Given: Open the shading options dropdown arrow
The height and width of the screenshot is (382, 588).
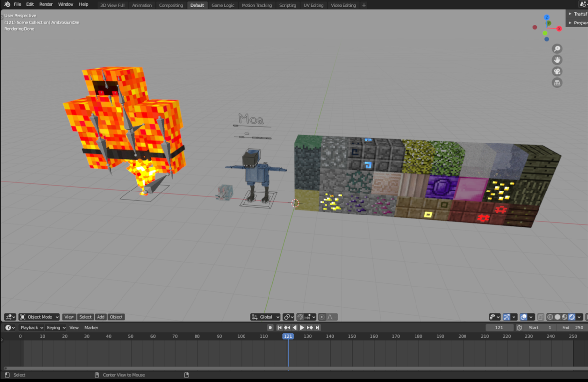Looking at the screenshot, I should tap(579, 317).
